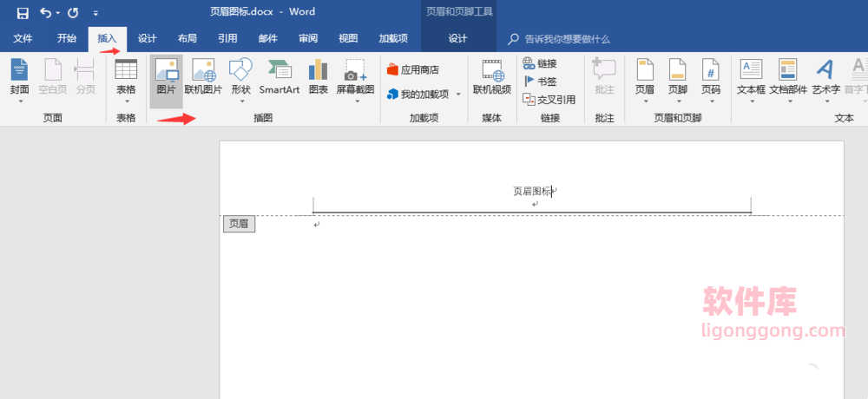868x399 pixels.
Task: Insert a 文本框 text box
Action: 751,75
